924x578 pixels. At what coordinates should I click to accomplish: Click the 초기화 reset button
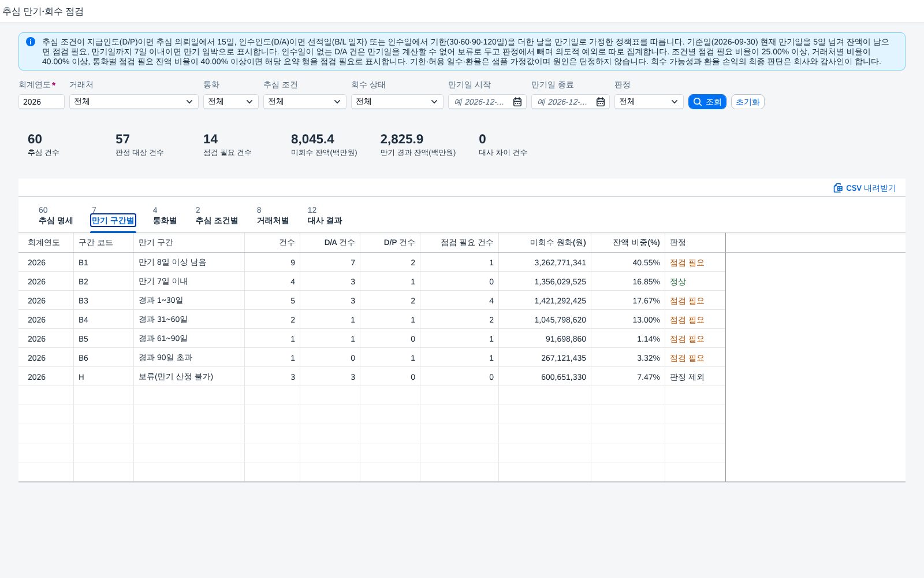click(747, 102)
